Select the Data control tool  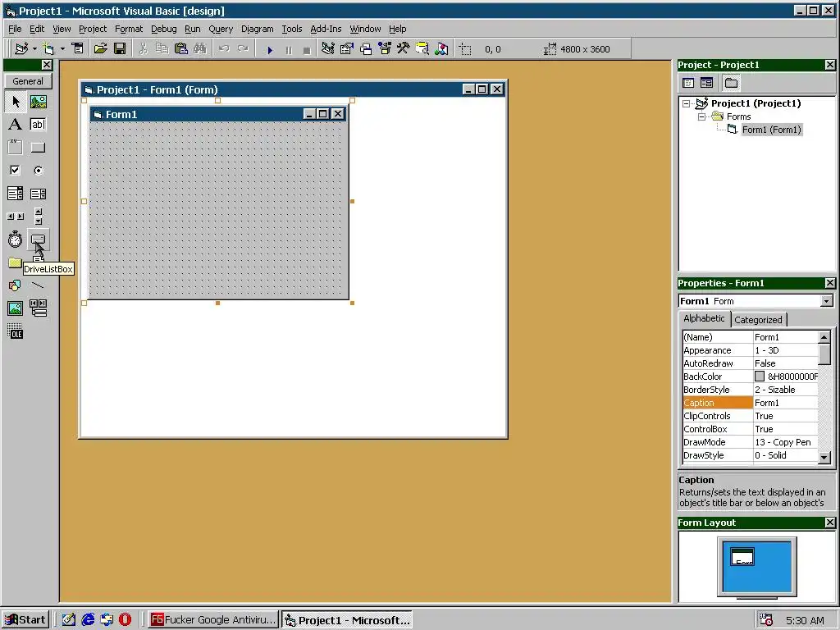(38, 308)
